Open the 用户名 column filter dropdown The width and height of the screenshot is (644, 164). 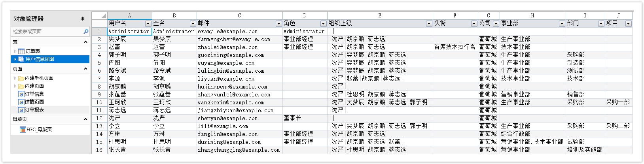[148, 24]
